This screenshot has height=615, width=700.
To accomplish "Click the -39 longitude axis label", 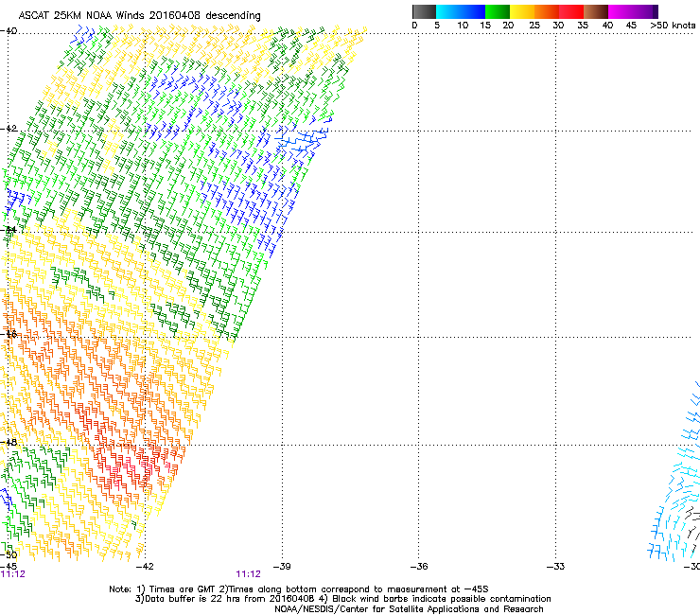I will pyautogui.click(x=282, y=567).
